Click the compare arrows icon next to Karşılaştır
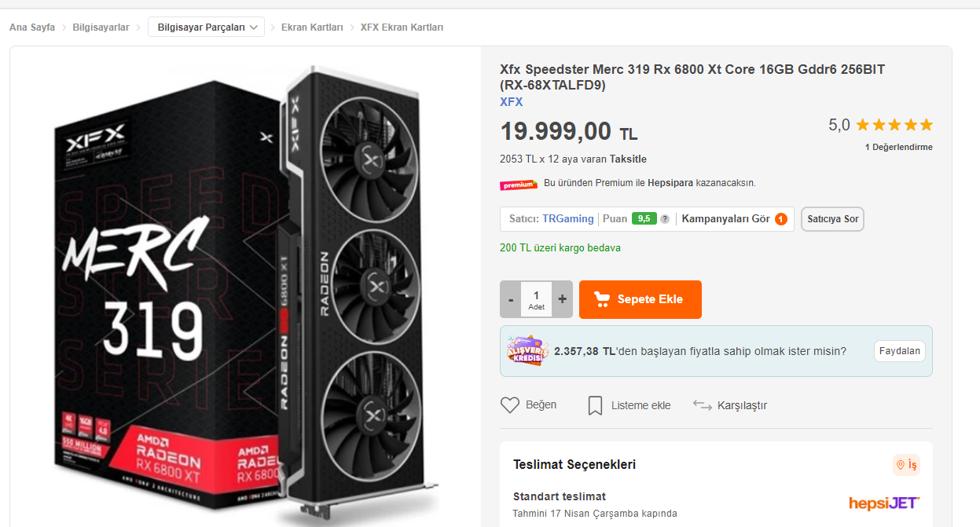This screenshot has width=980, height=527. tap(702, 405)
